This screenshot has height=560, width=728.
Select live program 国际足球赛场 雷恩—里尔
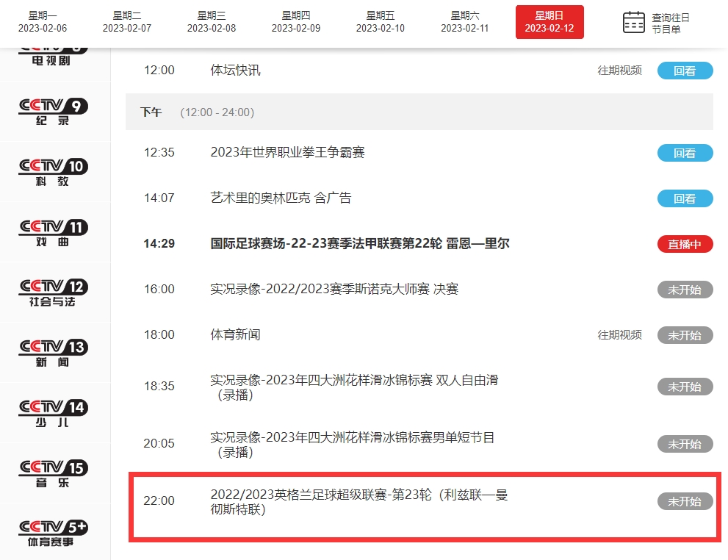(360, 243)
